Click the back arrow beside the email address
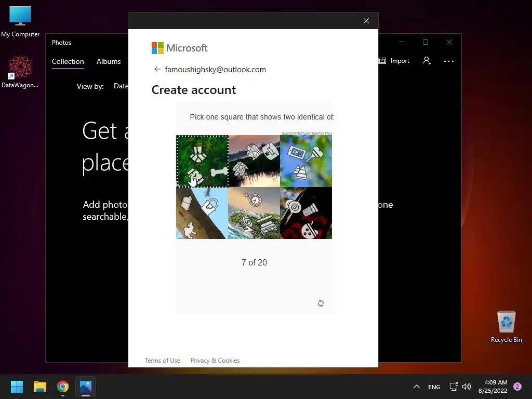The image size is (532, 399). (157, 69)
